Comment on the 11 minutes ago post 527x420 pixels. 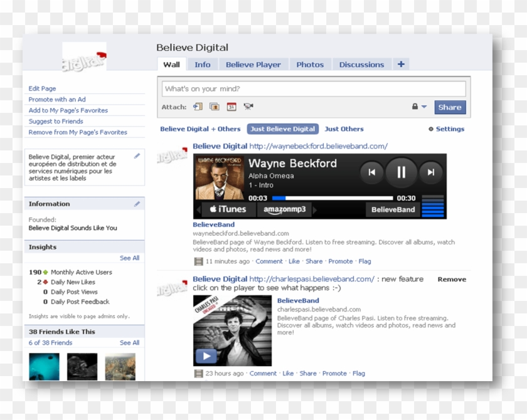tap(269, 261)
